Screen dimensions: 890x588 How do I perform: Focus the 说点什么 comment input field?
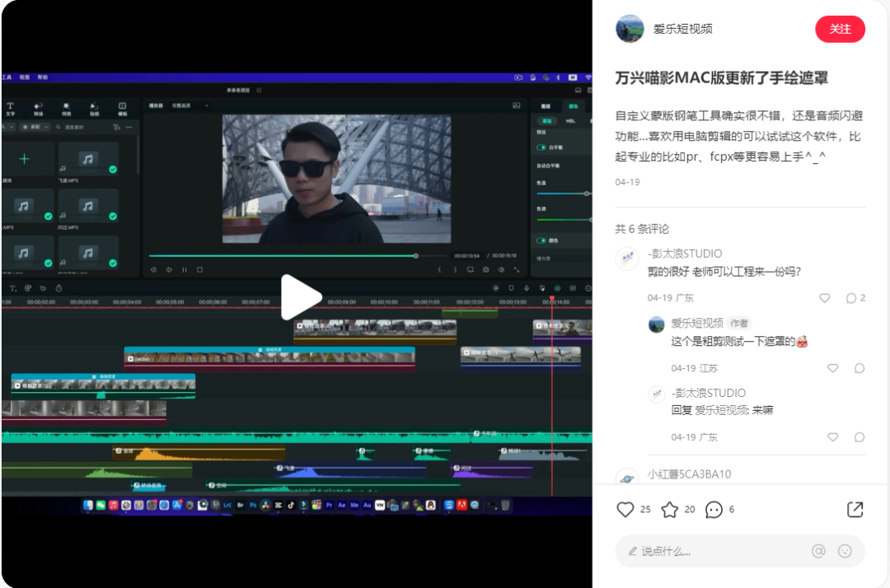pos(740,551)
